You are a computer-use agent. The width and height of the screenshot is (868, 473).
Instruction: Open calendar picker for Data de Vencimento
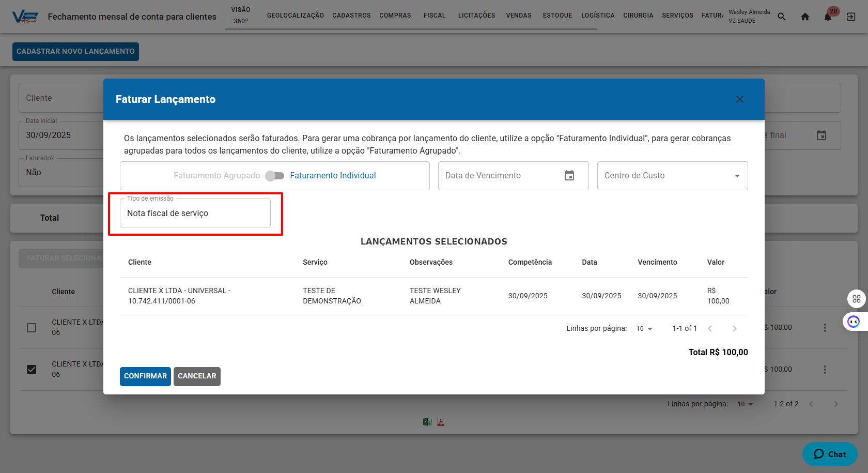point(569,176)
